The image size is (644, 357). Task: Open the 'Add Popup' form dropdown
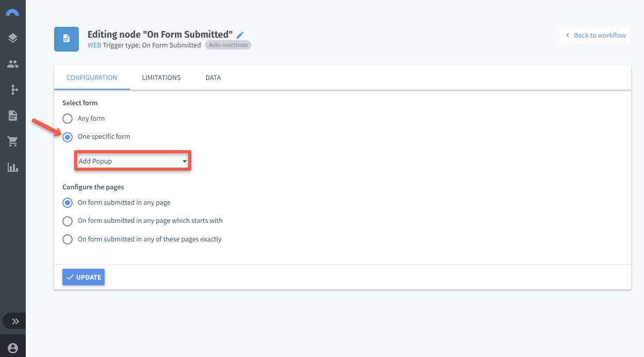click(x=132, y=161)
